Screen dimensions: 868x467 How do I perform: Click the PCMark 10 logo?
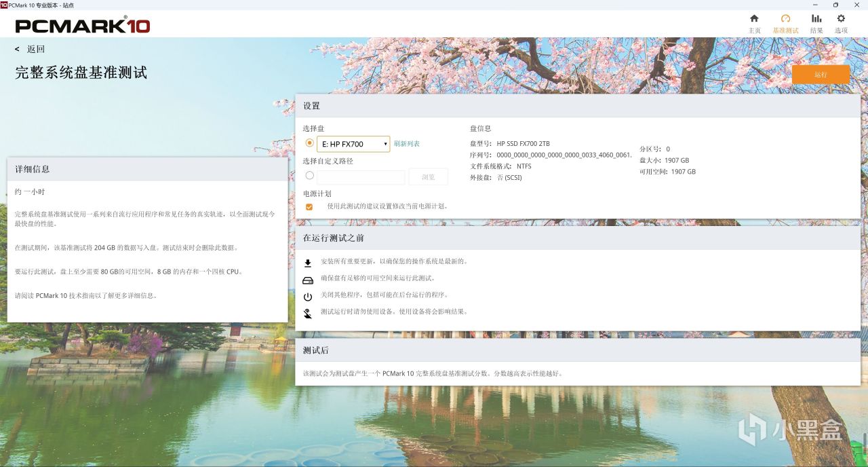pos(83,26)
